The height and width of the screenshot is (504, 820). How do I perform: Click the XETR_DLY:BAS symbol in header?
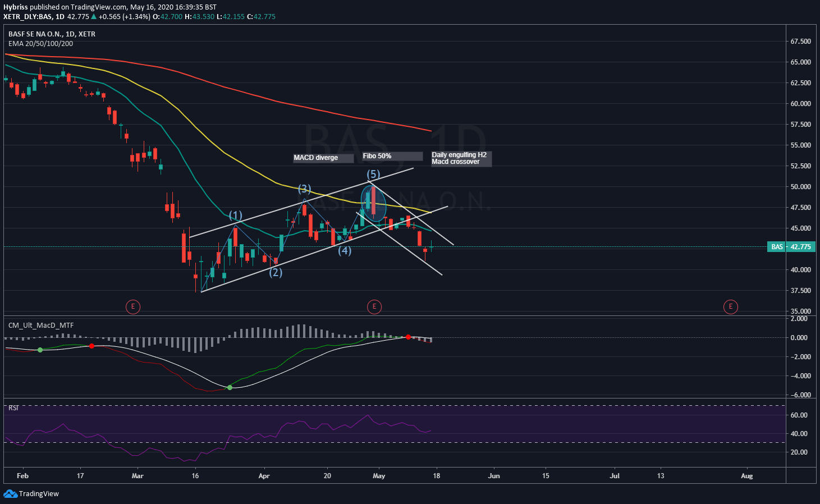(x=34, y=17)
